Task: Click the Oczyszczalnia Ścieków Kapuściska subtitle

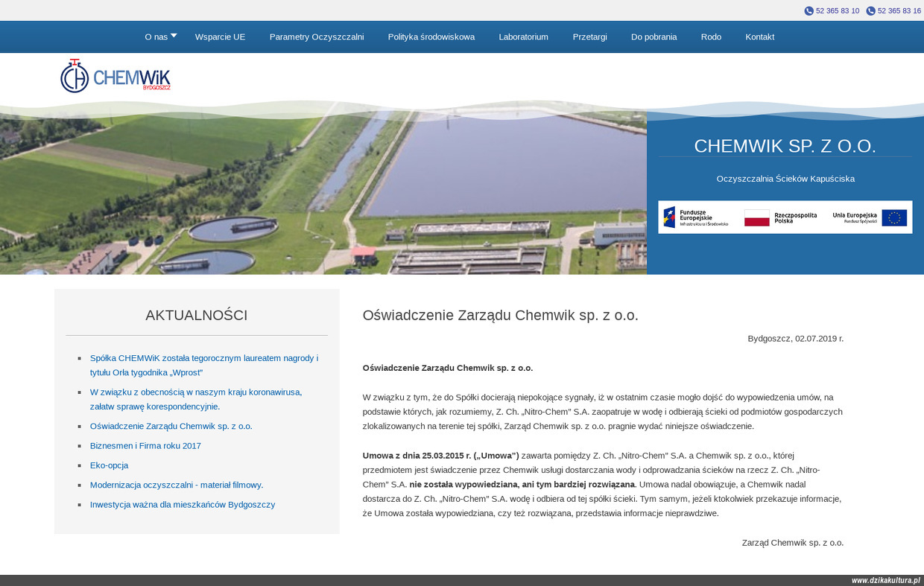Action: [x=785, y=179]
